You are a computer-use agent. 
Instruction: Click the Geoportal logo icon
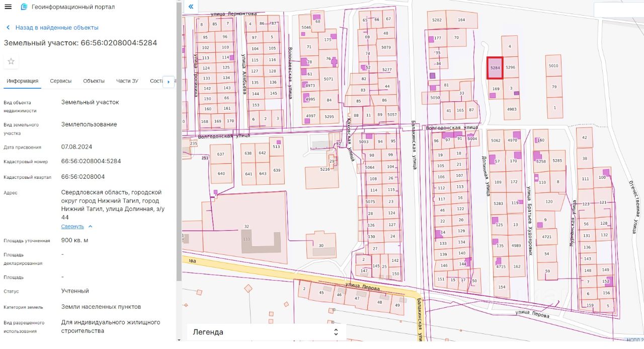click(x=24, y=7)
